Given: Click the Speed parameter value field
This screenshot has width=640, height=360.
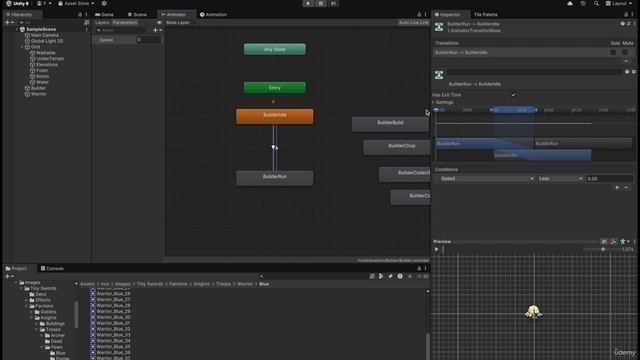Looking at the screenshot, I should (149, 40).
